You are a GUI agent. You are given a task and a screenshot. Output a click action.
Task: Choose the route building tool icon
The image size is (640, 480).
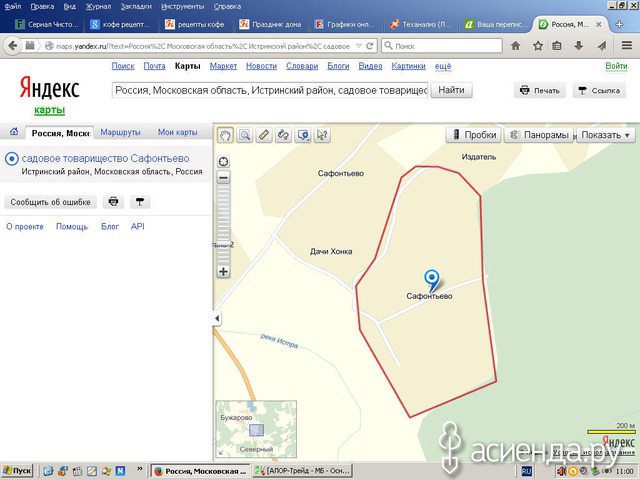pyautogui.click(x=283, y=135)
